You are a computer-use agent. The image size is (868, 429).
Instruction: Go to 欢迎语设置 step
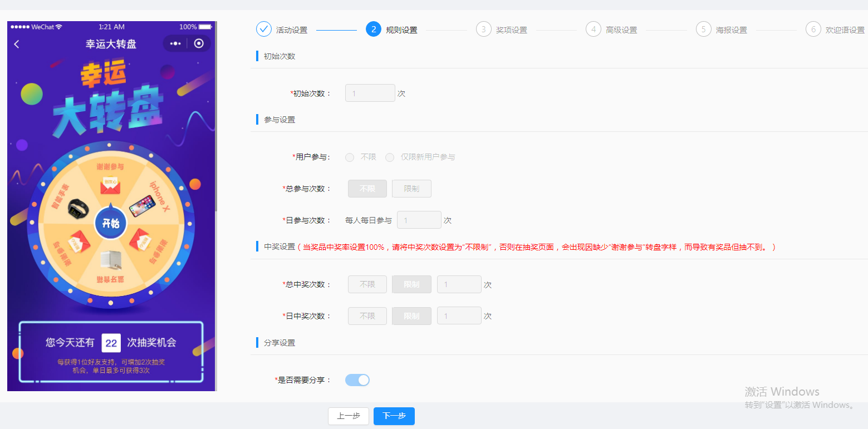845,30
